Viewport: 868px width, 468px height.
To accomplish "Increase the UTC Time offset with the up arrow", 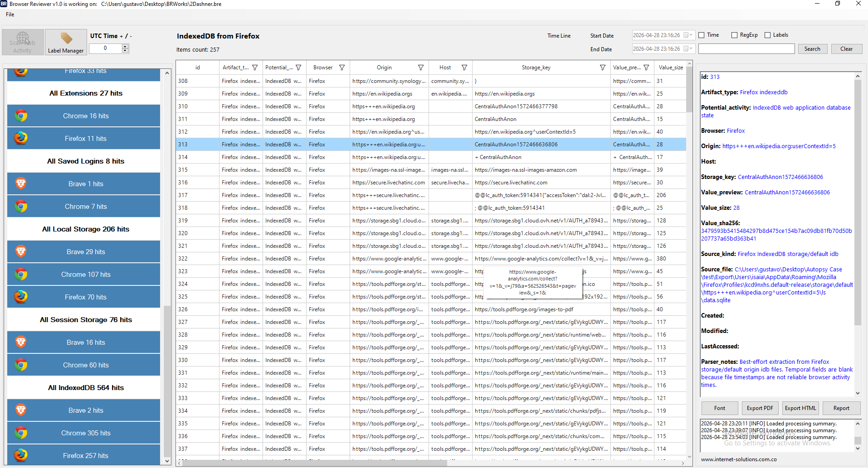I will 125,47.
